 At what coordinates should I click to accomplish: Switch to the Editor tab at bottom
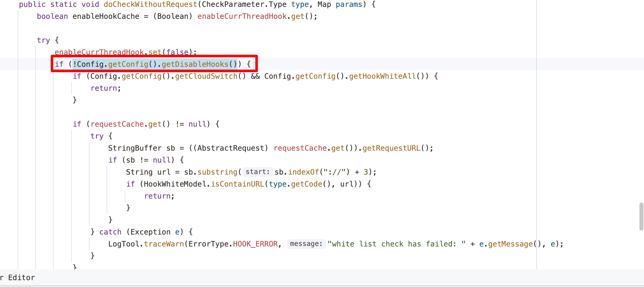[21, 278]
